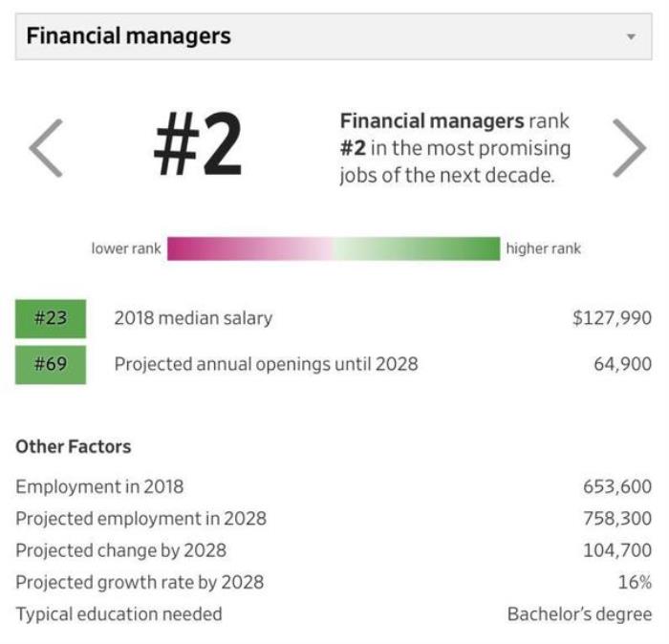
Task: Click Typical education needed label
Action: pos(119,614)
